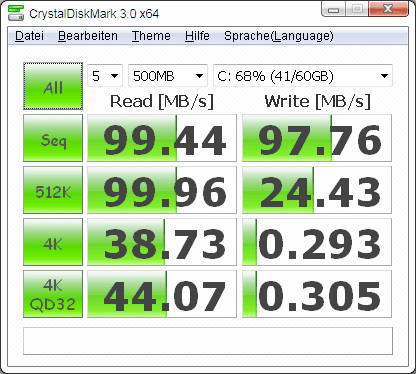
Task: Click the CrystalDiskMark title bar icon
Action: pyautogui.click(x=15, y=13)
